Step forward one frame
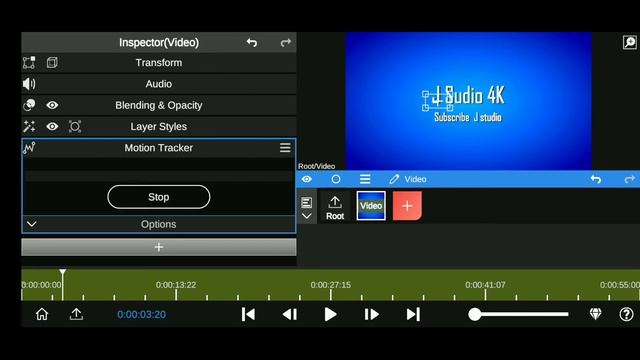640x360 pixels. point(371,314)
